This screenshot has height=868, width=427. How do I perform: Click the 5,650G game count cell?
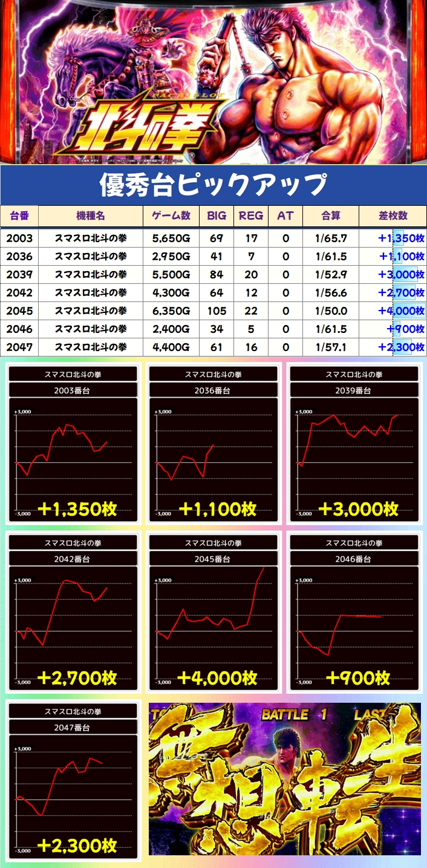pyautogui.click(x=171, y=238)
